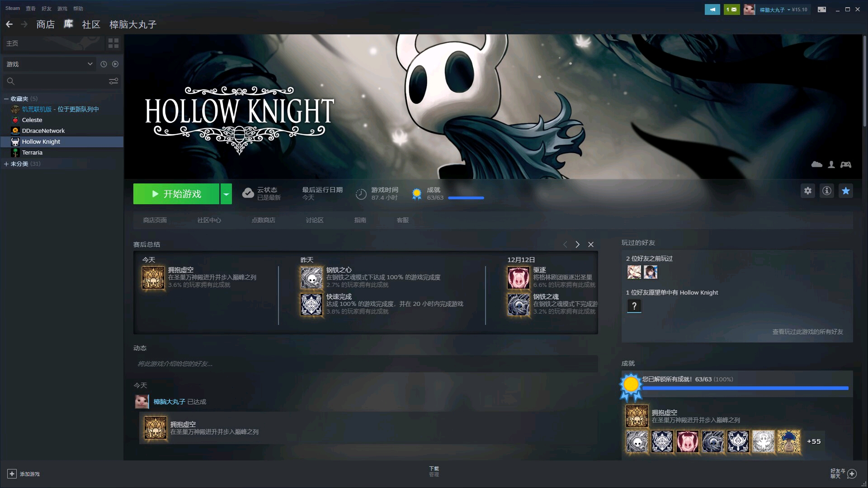The width and height of the screenshot is (868, 488).
Task: Open 社区中心 link
Action: (x=209, y=220)
